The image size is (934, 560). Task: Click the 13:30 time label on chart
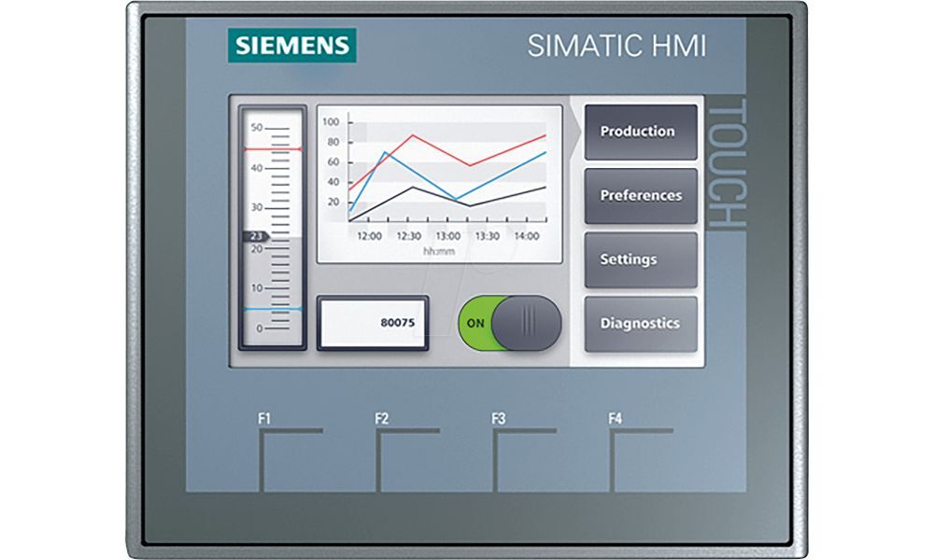pyautogui.click(x=488, y=236)
